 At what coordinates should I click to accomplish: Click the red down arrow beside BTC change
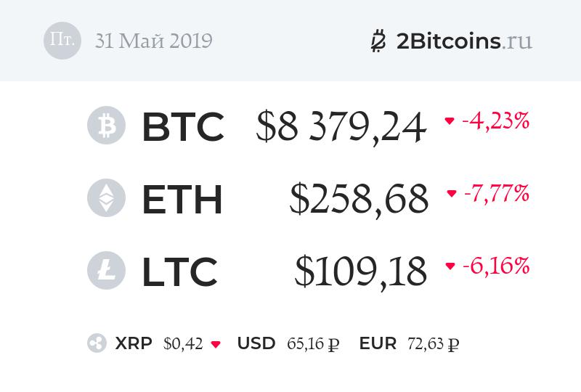pos(450,121)
